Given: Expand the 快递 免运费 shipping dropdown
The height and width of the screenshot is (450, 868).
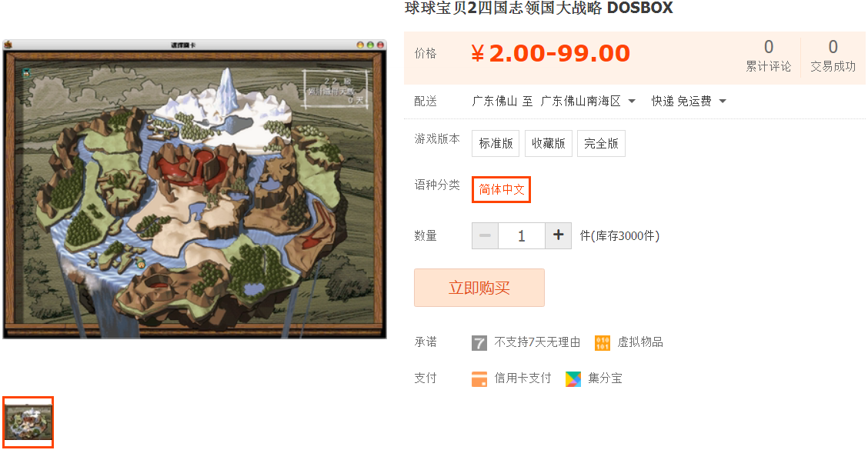Looking at the screenshot, I should click(x=689, y=102).
